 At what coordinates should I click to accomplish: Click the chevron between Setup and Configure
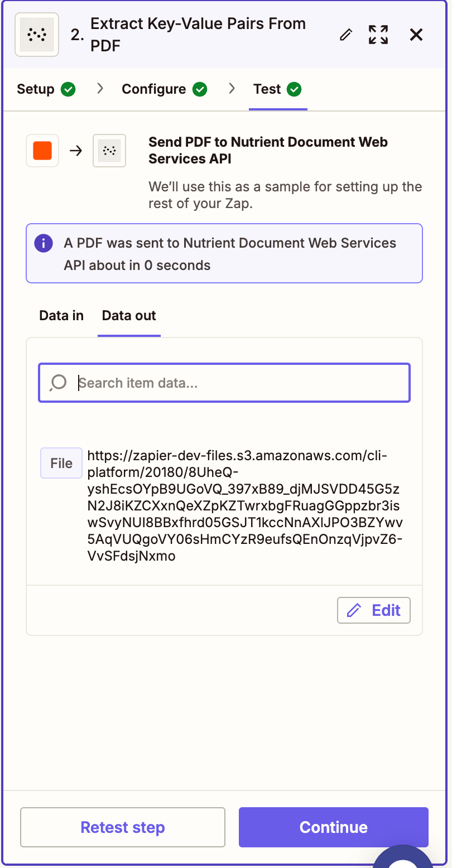[x=99, y=89]
